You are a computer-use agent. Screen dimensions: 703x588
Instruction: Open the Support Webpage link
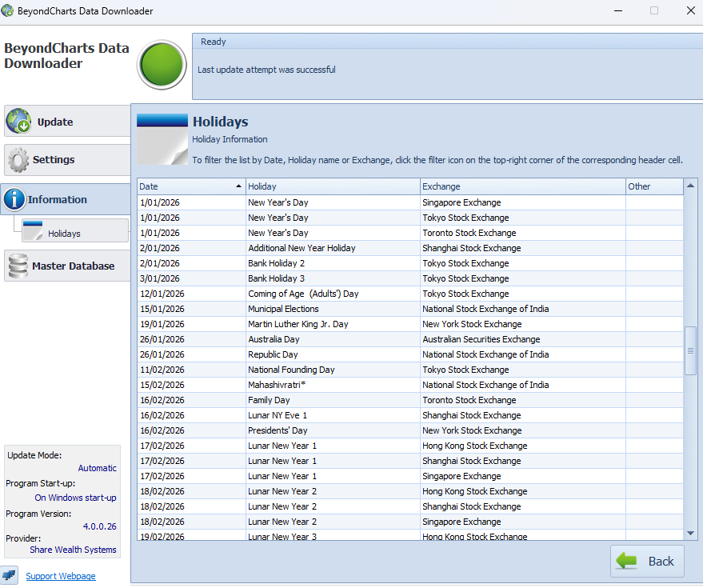coord(61,576)
